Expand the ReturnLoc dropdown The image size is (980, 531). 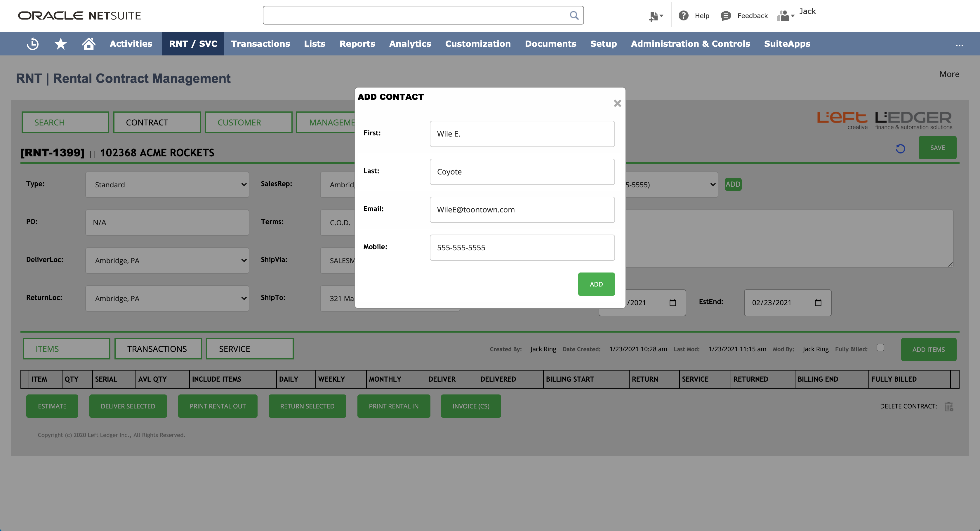167,298
